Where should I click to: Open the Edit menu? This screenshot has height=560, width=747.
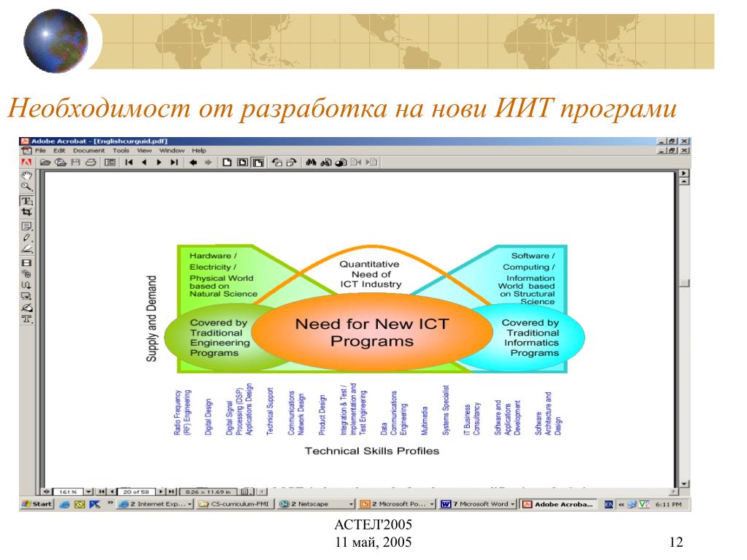click(x=60, y=150)
